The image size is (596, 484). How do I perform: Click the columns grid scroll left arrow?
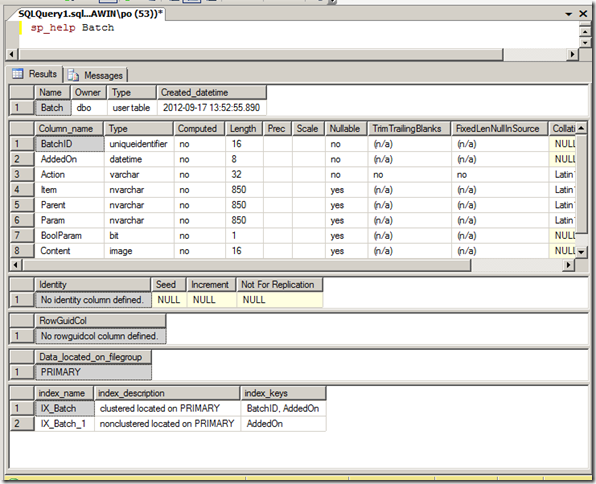pyautogui.click(x=16, y=265)
